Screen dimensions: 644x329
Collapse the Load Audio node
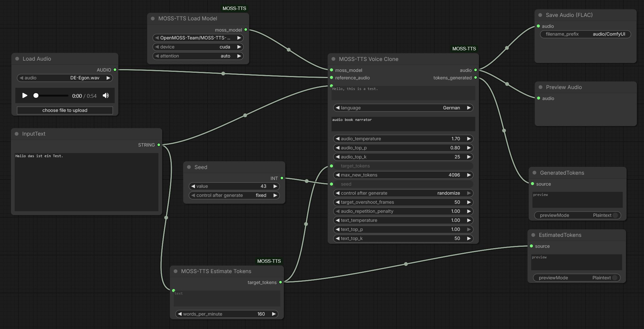[x=17, y=59]
